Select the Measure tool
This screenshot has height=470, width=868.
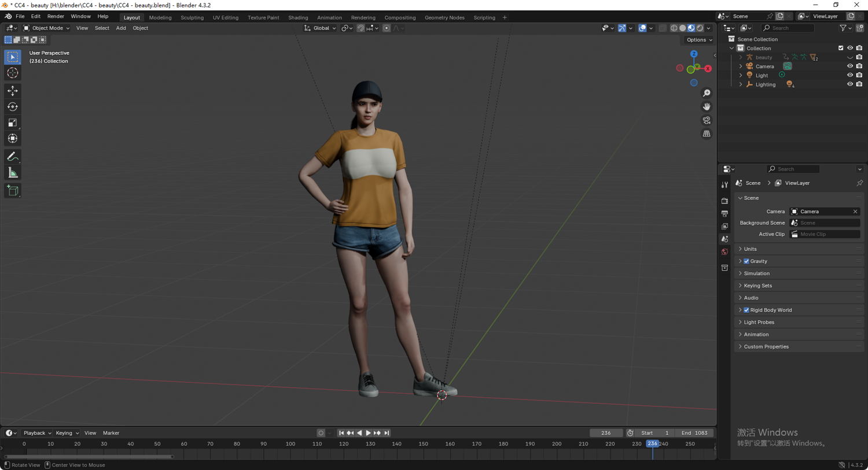[13, 173]
